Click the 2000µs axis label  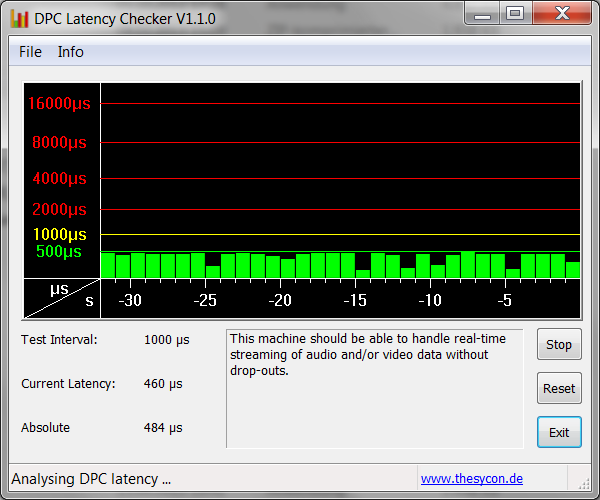pyautogui.click(x=59, y=209)
